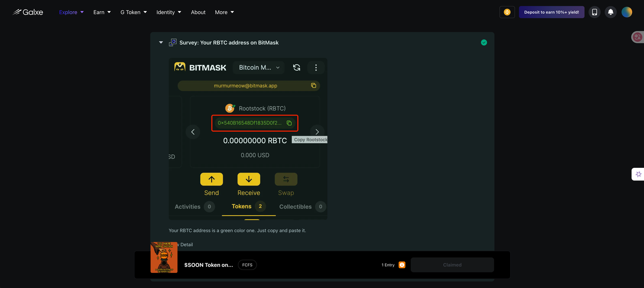This screenshot has height=288, width=644.
Task: Click the yellow Receive arrow button
Action: 249,179
